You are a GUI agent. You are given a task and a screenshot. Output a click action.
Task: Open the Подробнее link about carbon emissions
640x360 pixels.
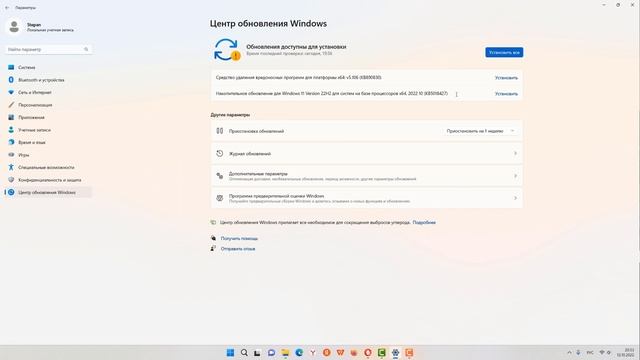[424, 222]
